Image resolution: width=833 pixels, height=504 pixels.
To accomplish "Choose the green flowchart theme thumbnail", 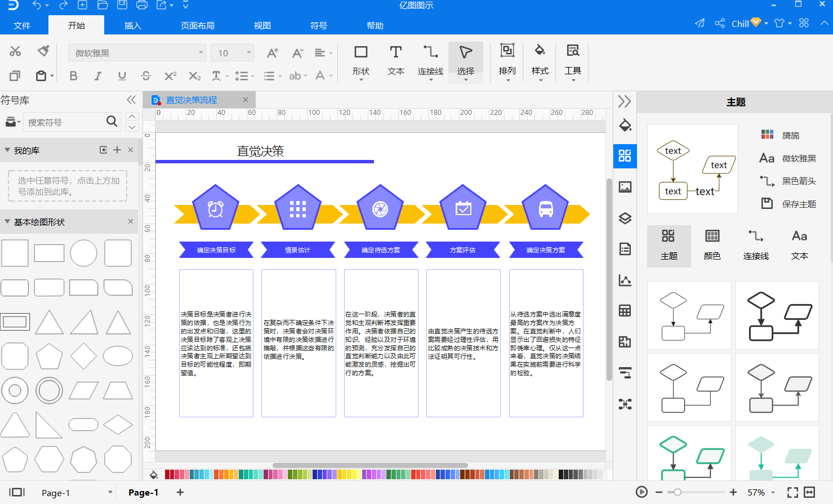I will tap(689, 453).
